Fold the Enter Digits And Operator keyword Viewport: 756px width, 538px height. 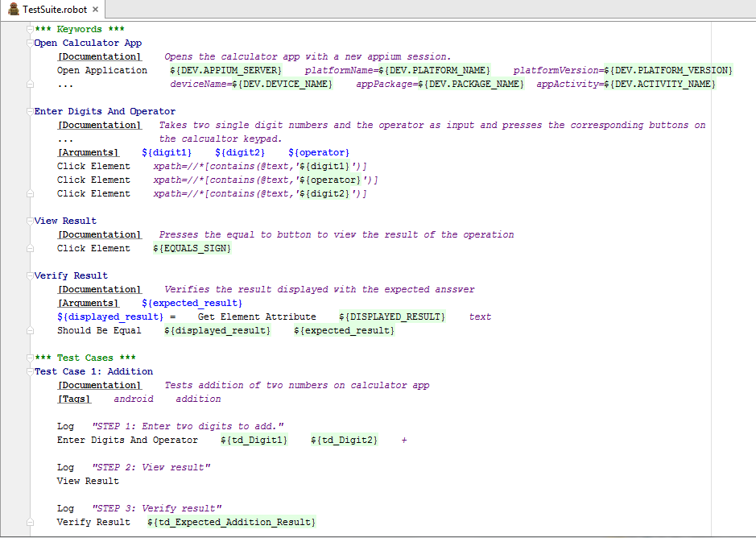pyautogui.click(x=30, y=112)
